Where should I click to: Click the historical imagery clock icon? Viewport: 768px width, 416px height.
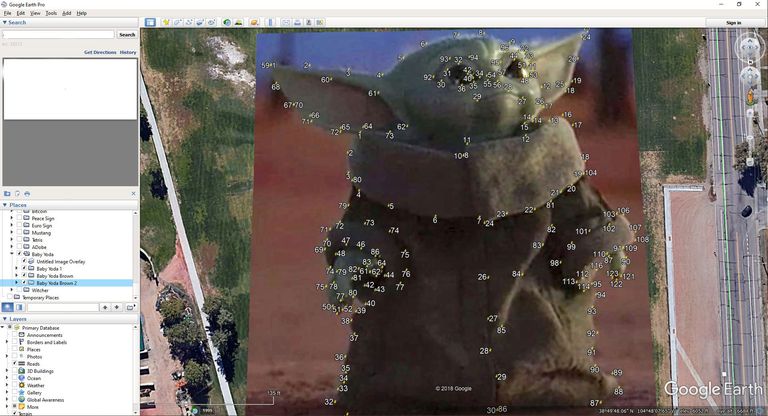point(227,23)
